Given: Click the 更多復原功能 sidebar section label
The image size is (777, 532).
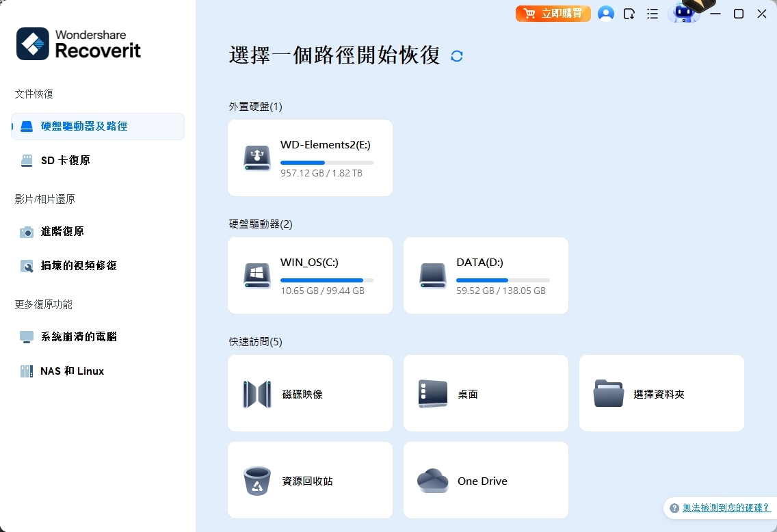Looking at the screenshot, I should tap(44, 304).
